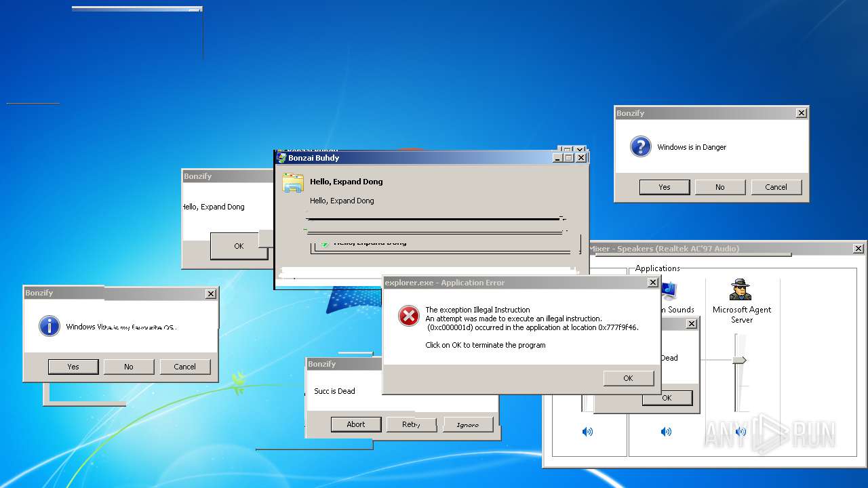
Task: Mute the System Sounds channel
Action: (x=666, y=432)
